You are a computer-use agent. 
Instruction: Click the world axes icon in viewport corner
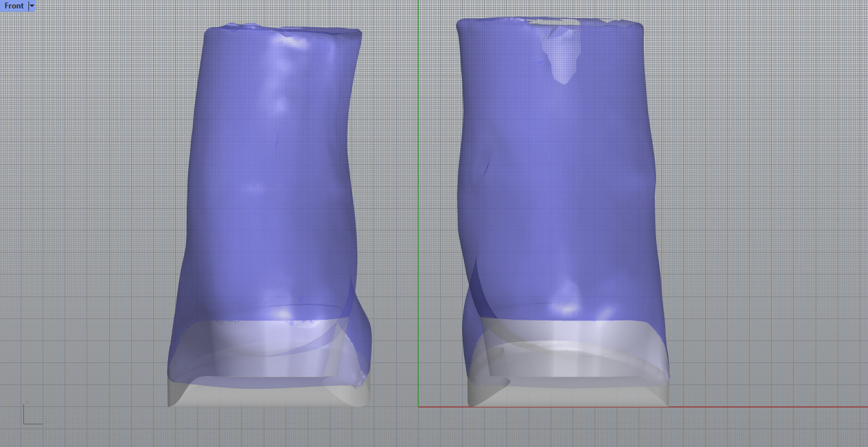pyautogui.click(x=31, y=415)
